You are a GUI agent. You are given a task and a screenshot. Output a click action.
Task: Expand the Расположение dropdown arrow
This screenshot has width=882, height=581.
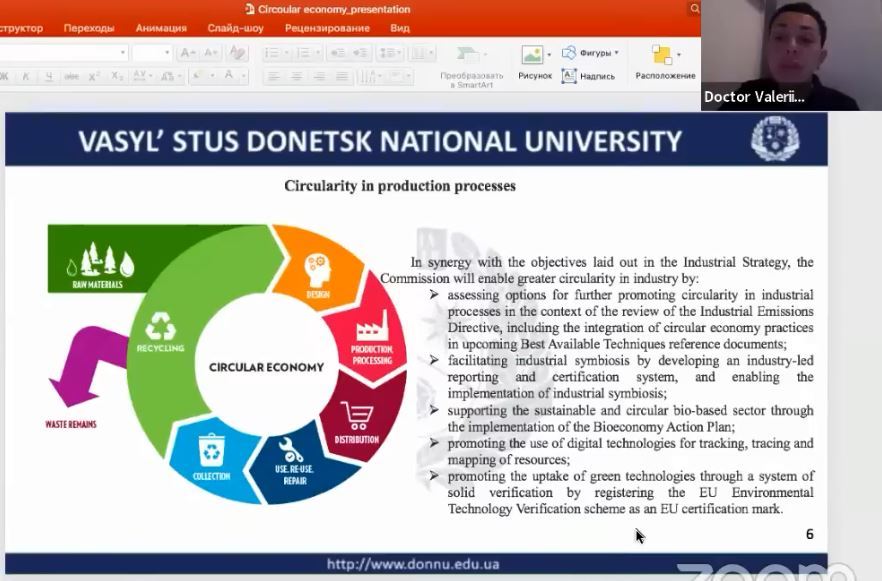click(679, 55)
